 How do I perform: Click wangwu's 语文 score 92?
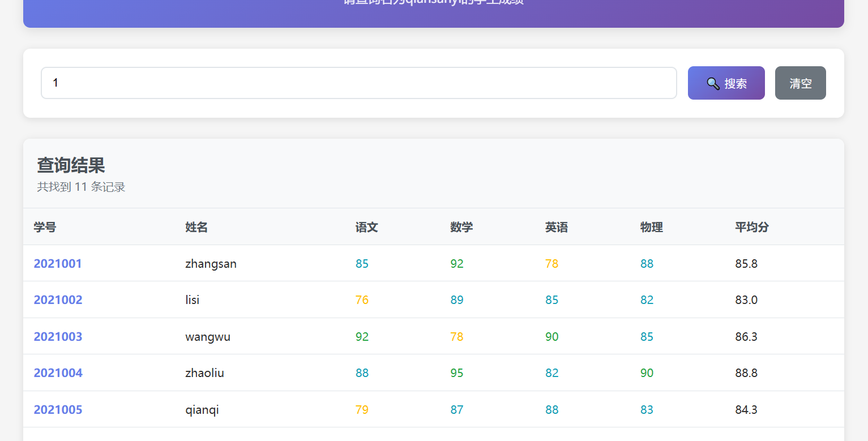point(362,336)
